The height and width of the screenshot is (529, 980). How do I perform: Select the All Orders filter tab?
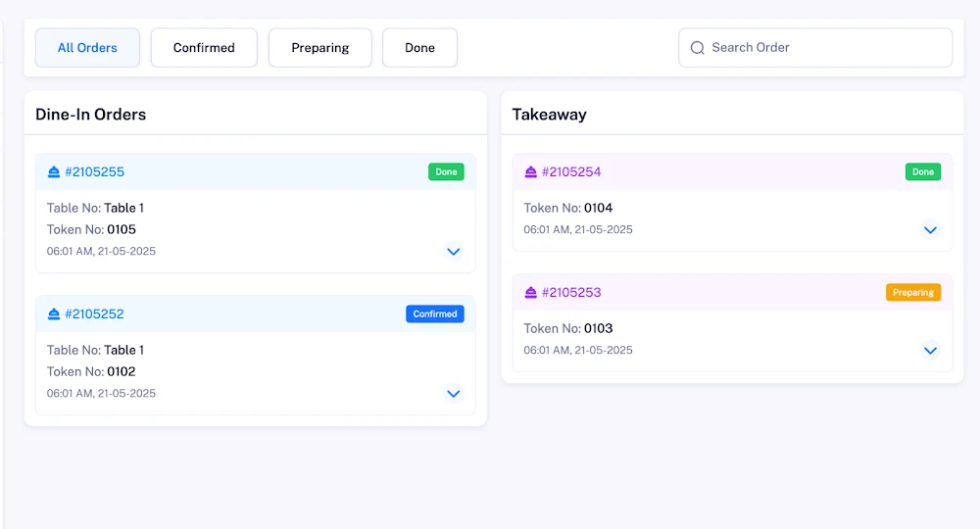point(87,47)
